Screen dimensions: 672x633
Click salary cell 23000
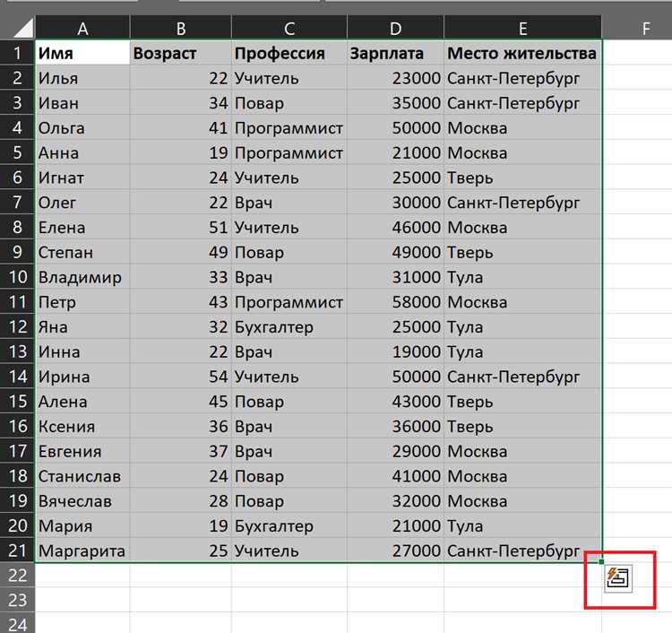(395, 78)
